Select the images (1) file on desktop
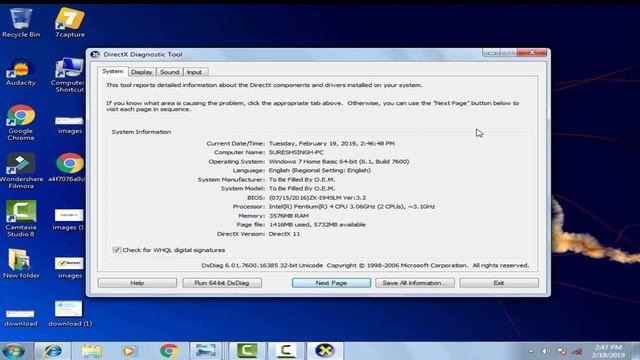The width and height of the screenshot is (640, 360). pos(69,220)
